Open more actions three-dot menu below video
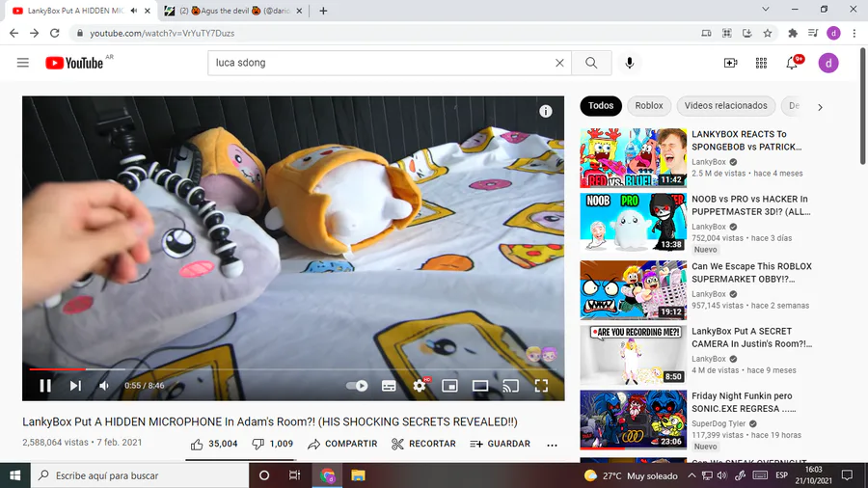 click(x=552, y=445)
